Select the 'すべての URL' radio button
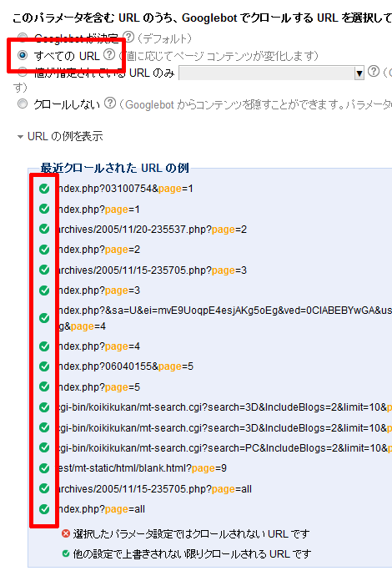 pyautogui.click(x=23, y=56)
